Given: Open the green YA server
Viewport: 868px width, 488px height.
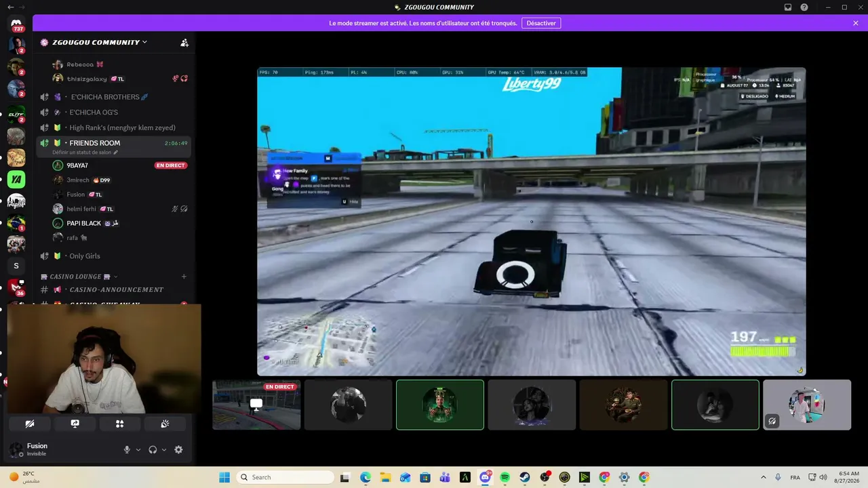Looking at the screenshot, I should click(x=16, y=180).
